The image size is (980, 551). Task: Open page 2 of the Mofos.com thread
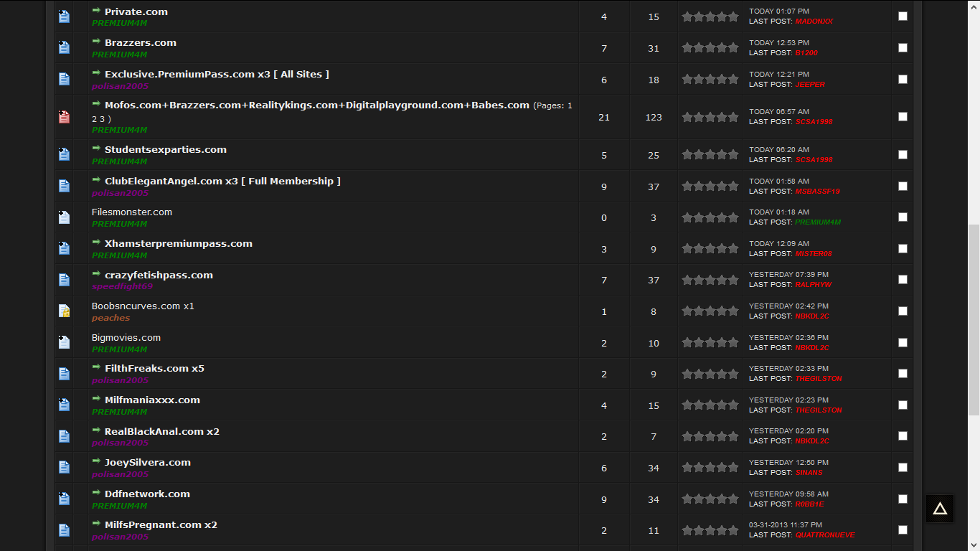(95, 118)
